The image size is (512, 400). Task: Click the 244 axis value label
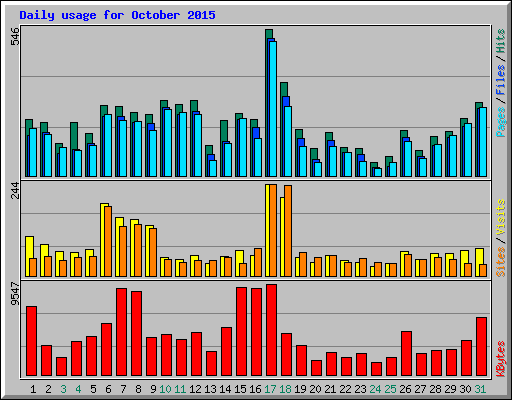pyautogui.click(x=15, y=190)
